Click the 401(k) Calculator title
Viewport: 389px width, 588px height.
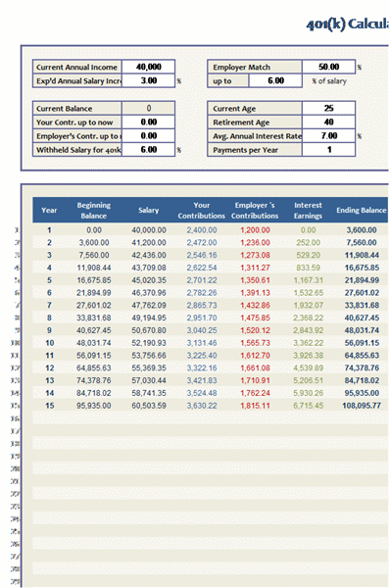[348, 24]
